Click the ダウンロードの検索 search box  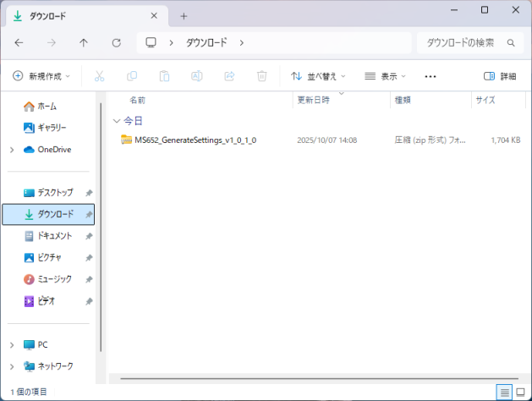click(x=461, y=42)
